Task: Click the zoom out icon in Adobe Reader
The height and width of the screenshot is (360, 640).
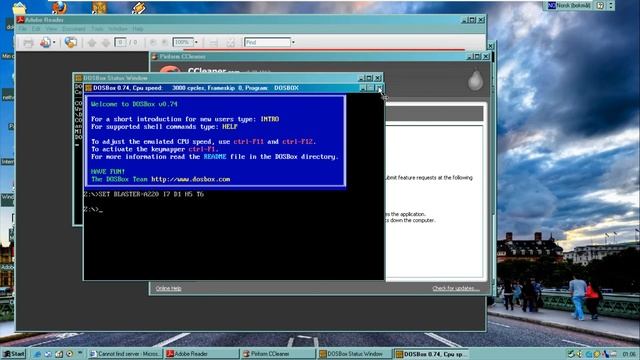Action: pos(153,42)
